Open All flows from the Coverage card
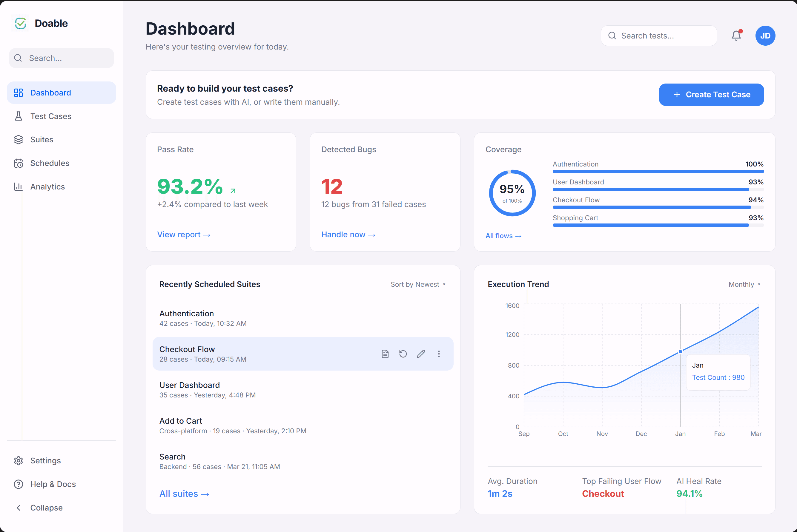Screen dimensions: 797x532 coord(503,235)
